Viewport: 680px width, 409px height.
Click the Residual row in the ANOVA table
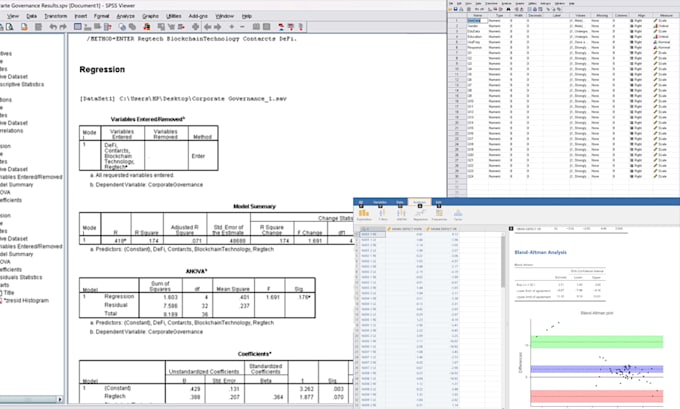point(197,305)
